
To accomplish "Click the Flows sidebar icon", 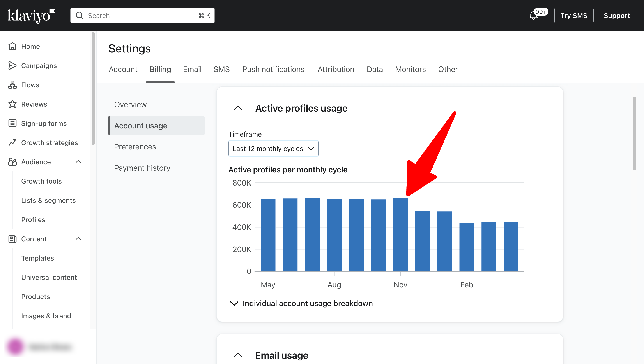I will click(12, 85).
